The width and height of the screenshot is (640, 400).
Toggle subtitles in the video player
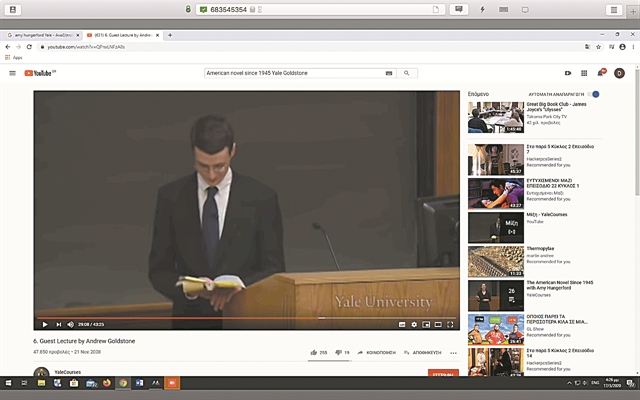pos(402,324)
